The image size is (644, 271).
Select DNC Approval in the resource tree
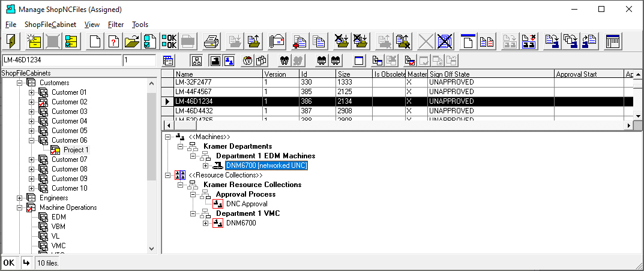(247, 204)
